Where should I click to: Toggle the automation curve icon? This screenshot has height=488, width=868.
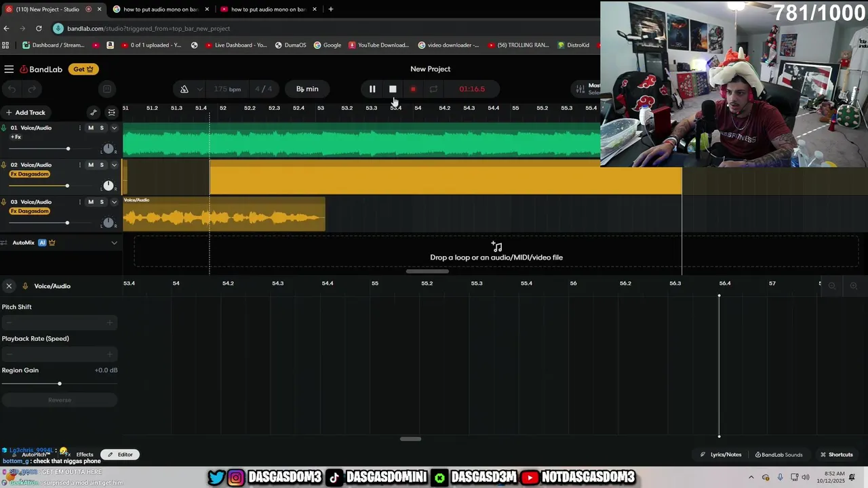[x=94, y=113]
